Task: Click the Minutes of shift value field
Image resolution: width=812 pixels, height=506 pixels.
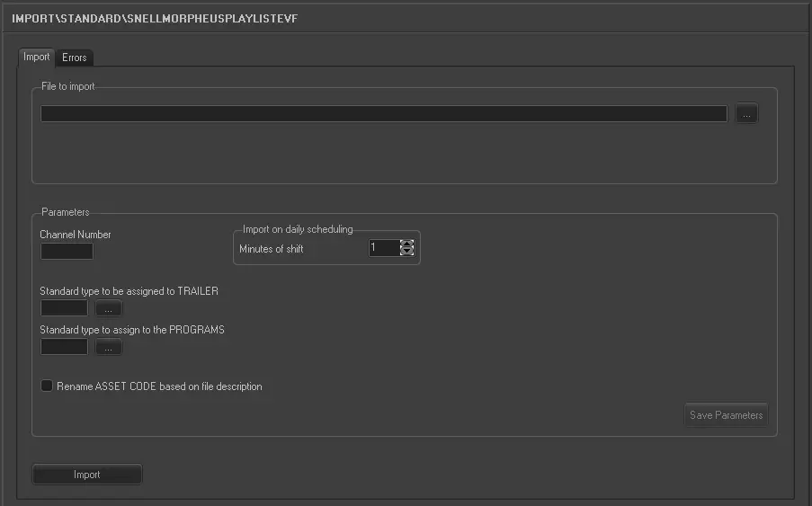Action: pos(384,248)
